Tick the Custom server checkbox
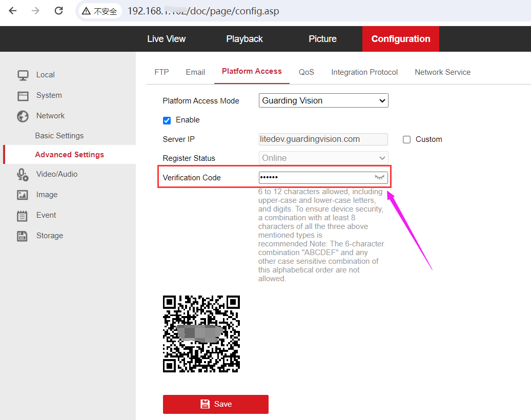The height and width of the screenshot is (420, 531). tap(407, 139)
